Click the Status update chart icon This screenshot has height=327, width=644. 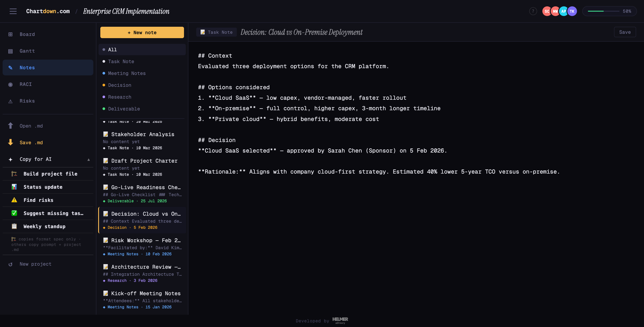14,187
